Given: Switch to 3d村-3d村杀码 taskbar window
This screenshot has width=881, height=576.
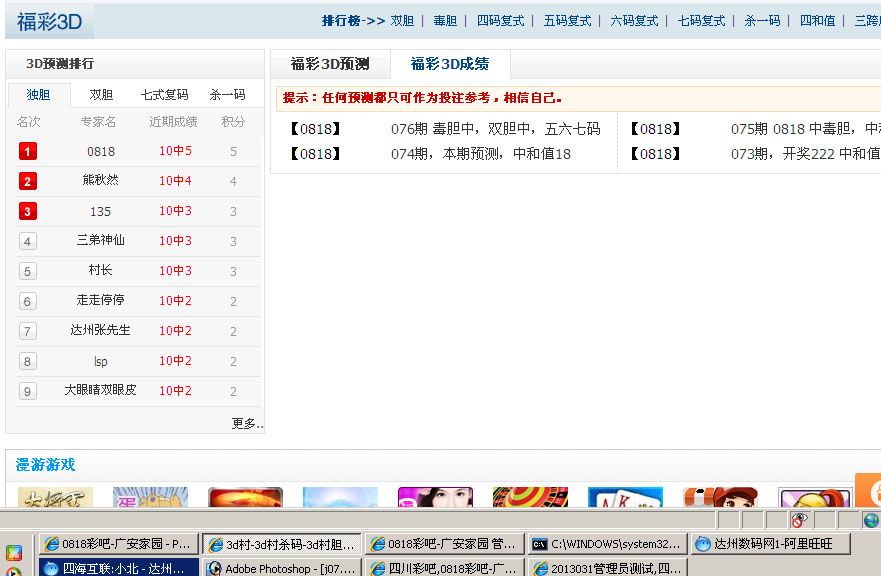Looking at the screenshot, I should [x=281, y=544].
